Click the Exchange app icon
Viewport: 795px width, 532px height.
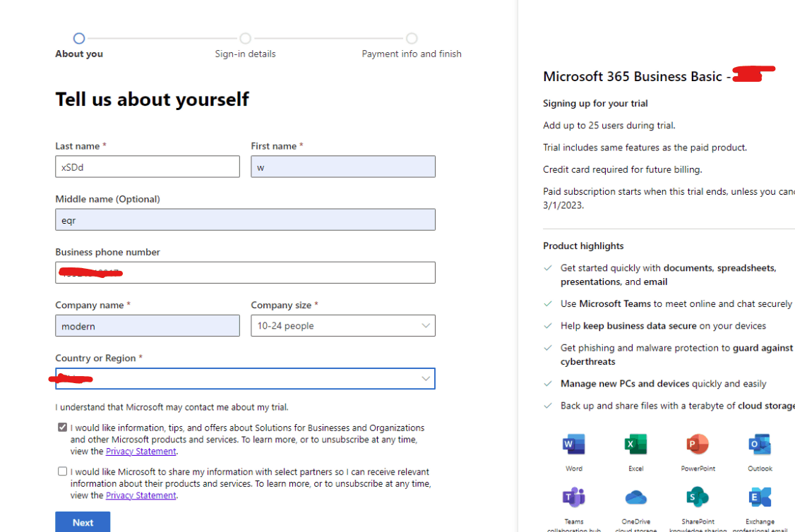[x=760, y=497]
